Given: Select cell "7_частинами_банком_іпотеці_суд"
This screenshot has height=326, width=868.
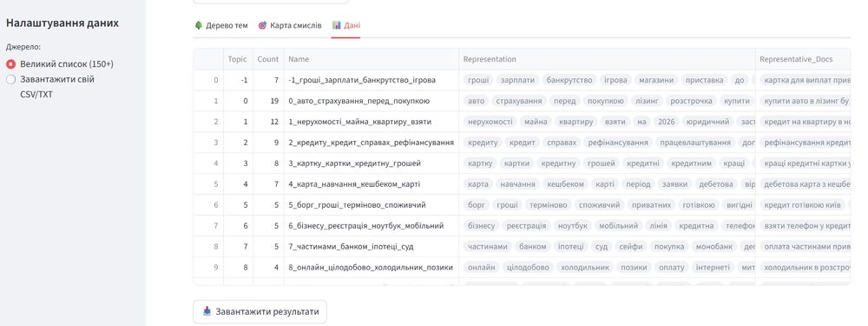Looking at the screenshot, I should tap(372, 247).
